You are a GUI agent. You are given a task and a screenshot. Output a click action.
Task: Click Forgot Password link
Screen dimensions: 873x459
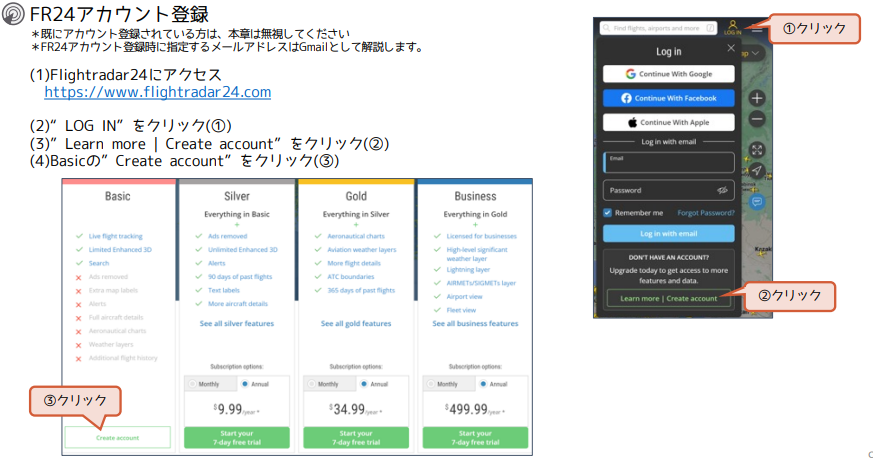[705, 213]
